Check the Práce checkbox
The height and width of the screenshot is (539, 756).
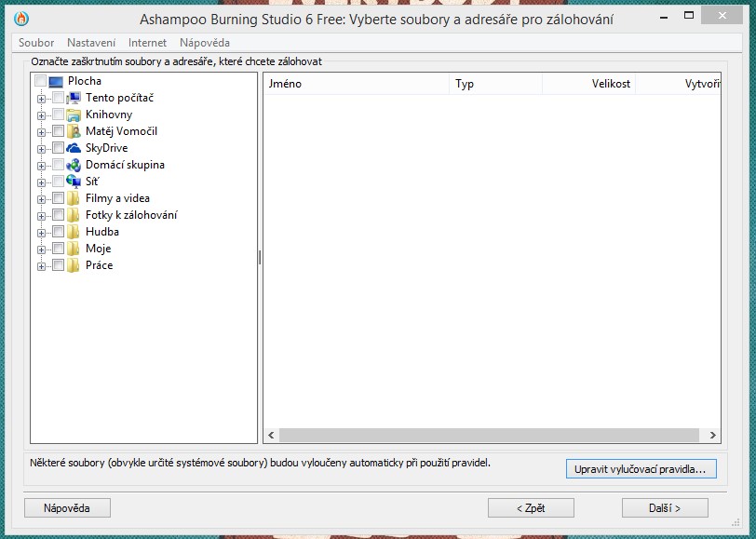pyautogui.click(x=58, y=264)
